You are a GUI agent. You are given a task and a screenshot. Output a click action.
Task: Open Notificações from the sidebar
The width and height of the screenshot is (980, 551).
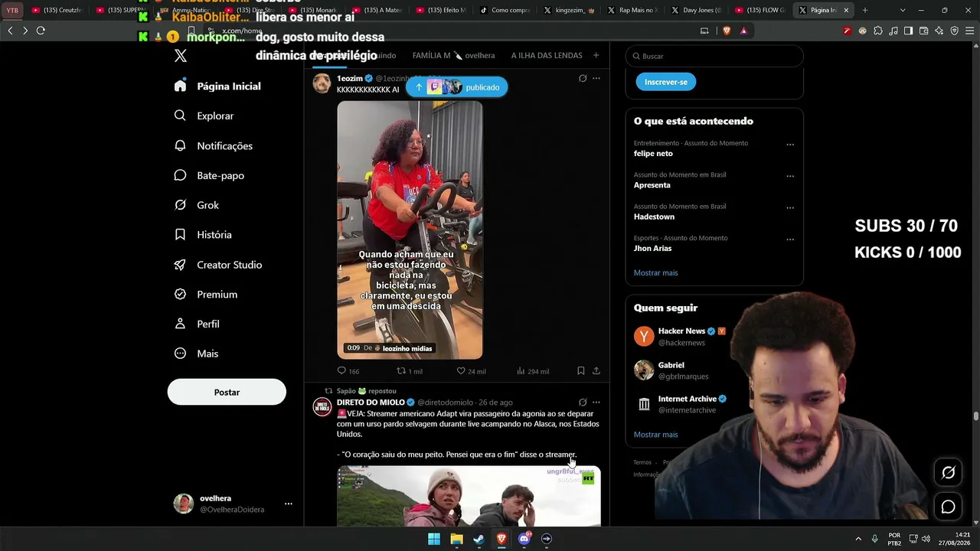pos(213,145)
